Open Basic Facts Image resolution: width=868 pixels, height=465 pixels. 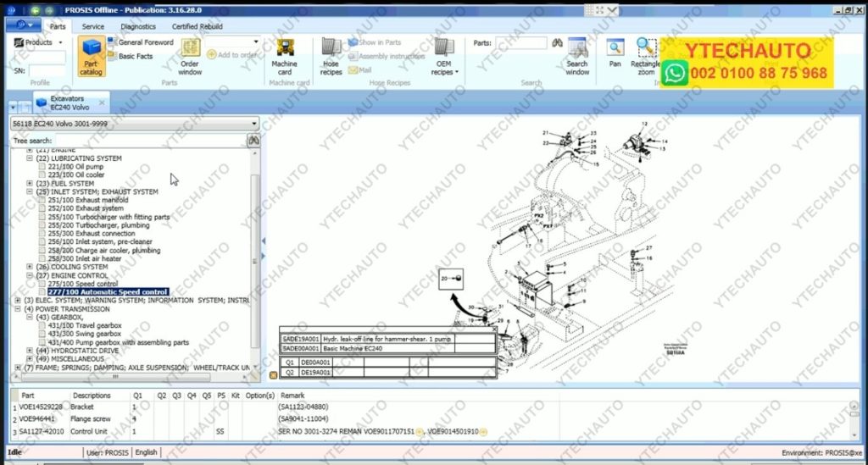(x=135, y=56)
